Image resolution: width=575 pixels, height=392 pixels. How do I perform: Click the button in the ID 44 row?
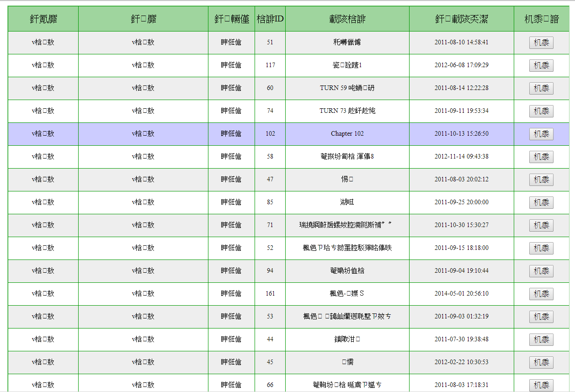point(541,339)
